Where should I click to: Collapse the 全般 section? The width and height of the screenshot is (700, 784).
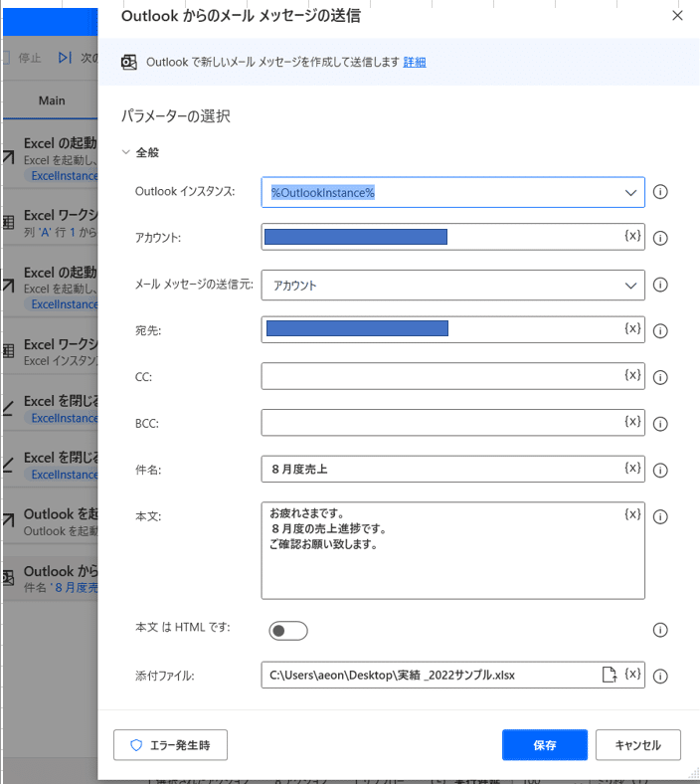tap(126, 152)
